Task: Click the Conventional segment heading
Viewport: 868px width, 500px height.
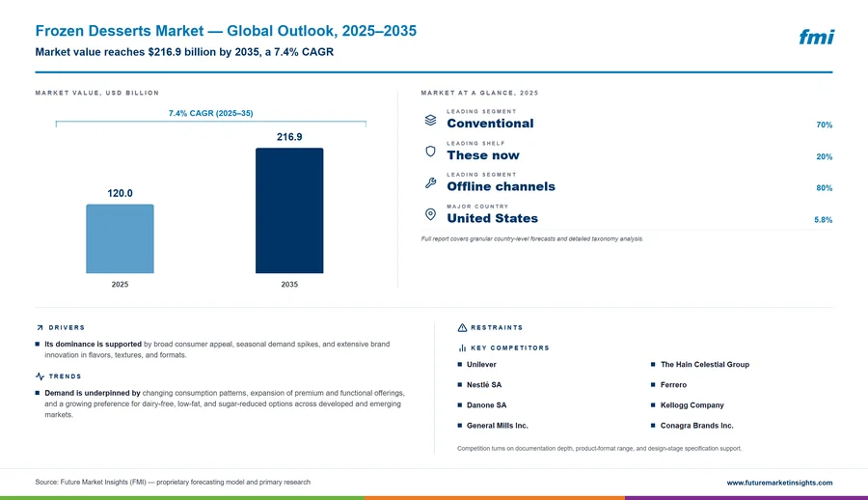Action: point(491,124)
